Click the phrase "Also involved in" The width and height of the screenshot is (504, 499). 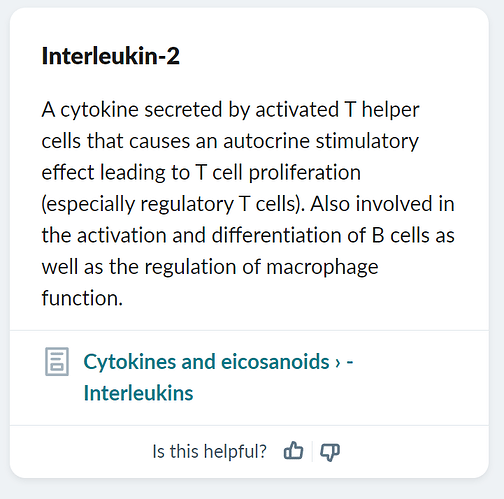tap(382, 204)
